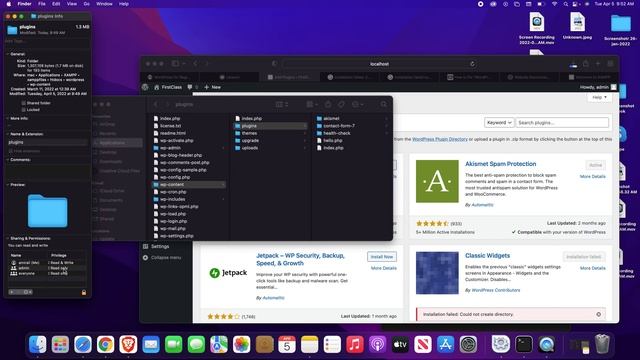Select the themes folder in Finder
The image size is (640, 360).
point(270,133)
